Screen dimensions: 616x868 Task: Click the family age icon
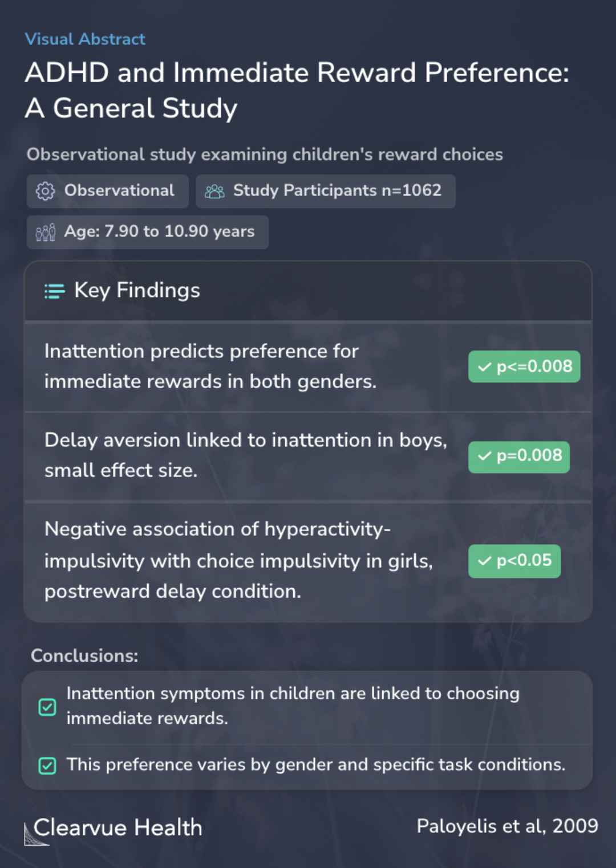pos(46,232)
